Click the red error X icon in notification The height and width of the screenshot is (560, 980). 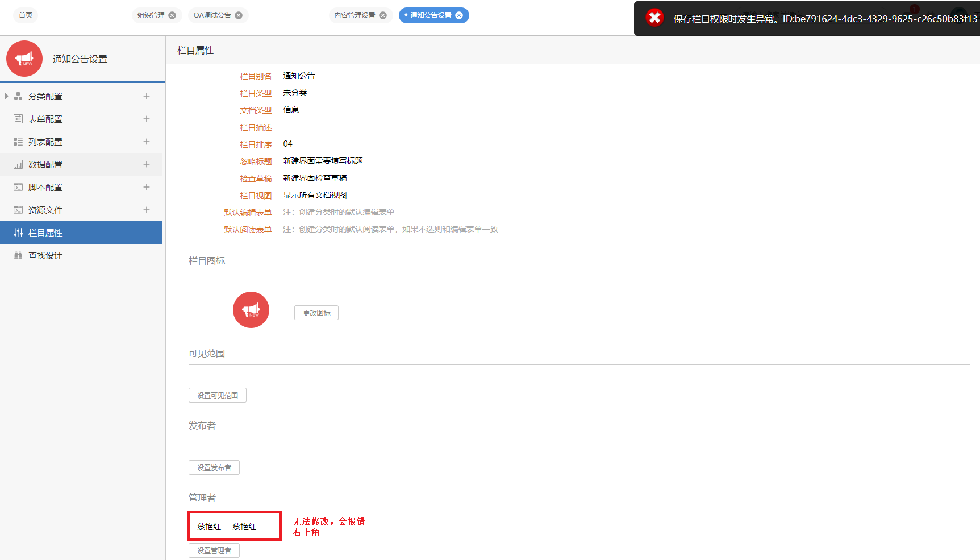click(x=654, y=18)
